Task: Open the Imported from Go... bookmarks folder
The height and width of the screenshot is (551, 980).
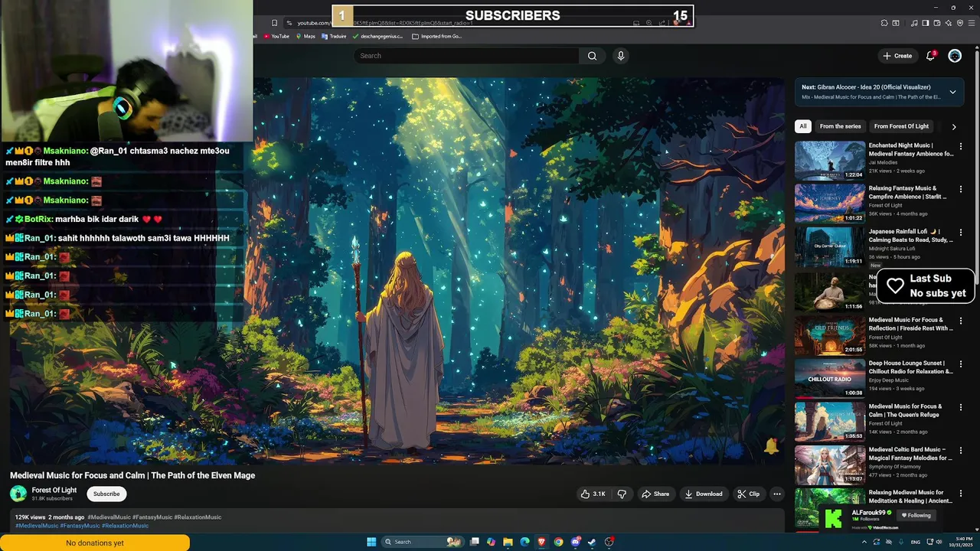Action: pos(437,36)
